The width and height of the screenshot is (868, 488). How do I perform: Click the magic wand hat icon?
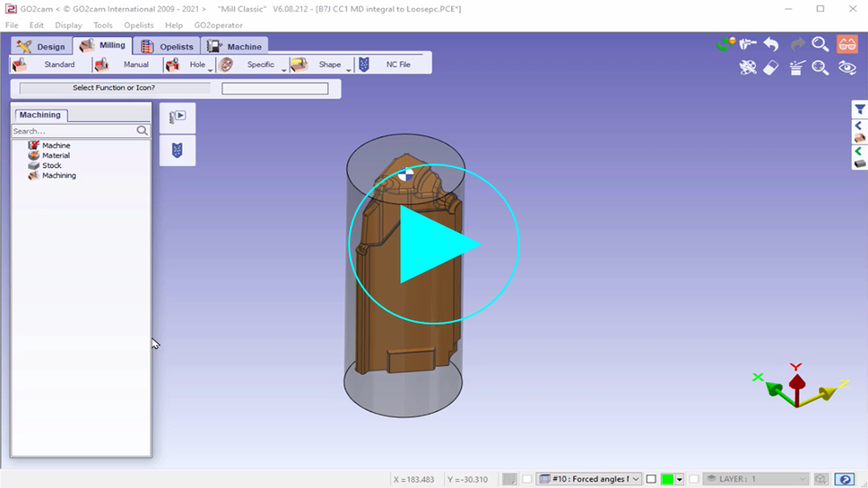click(x=796, y=68)
